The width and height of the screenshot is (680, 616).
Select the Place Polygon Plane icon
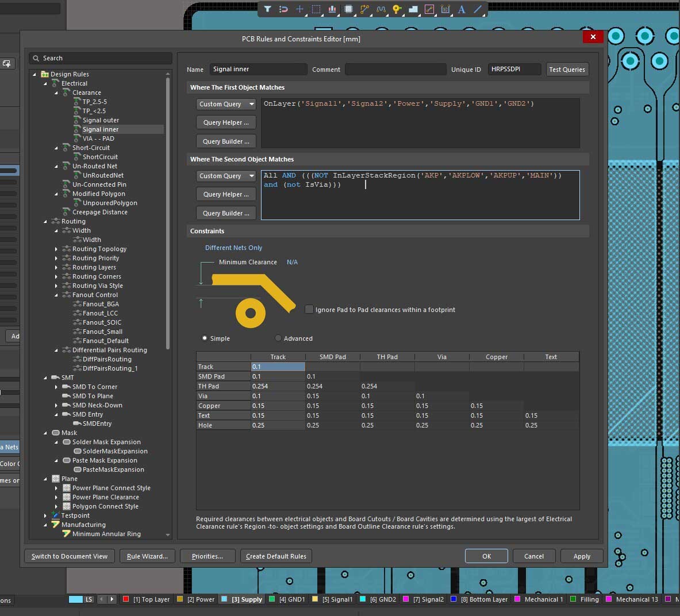(x=413, y=9)
